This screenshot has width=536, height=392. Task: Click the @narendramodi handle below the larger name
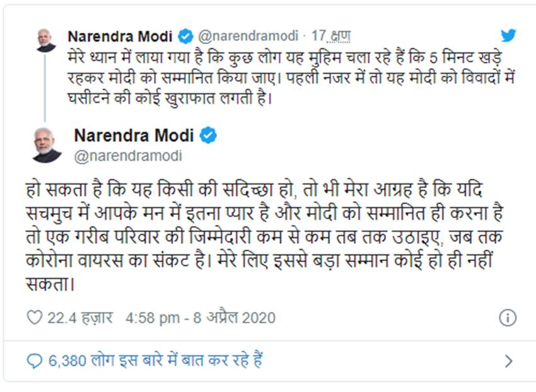click(x=128, y=156)
